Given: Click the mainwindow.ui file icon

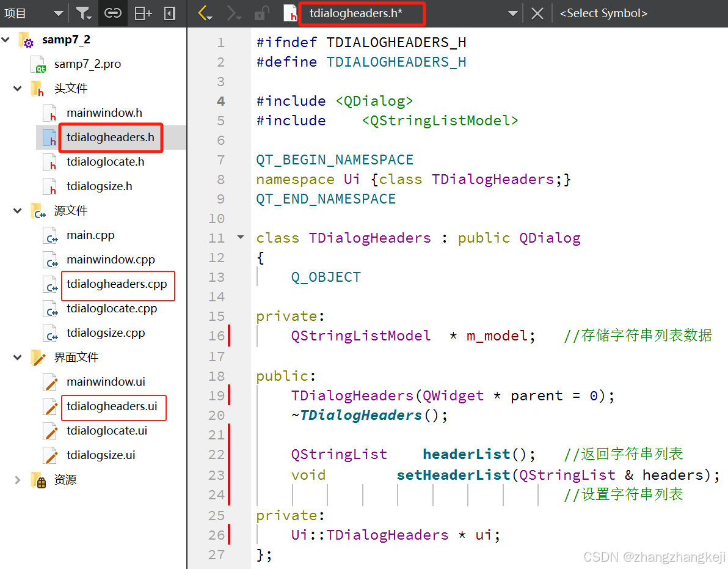Looking at the screenshot, I should click(51, 382).
